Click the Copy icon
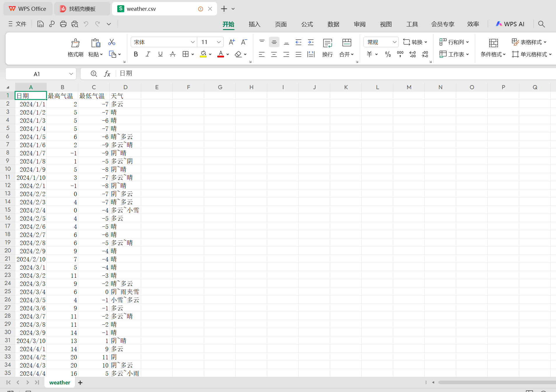Image resolution: width=556 pixels, height=392 pixels. click(x=112, y=54)
